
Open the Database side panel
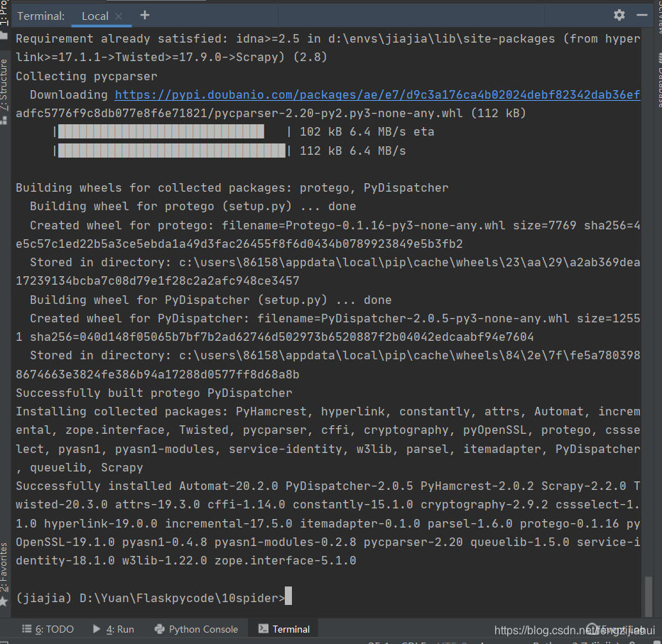click(658, 80)
